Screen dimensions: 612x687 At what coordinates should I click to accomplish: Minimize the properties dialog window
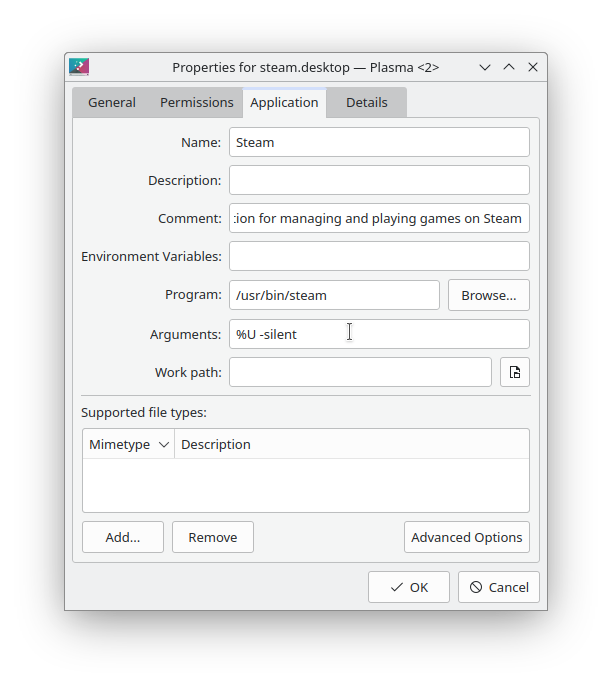(x=485, y=67)
